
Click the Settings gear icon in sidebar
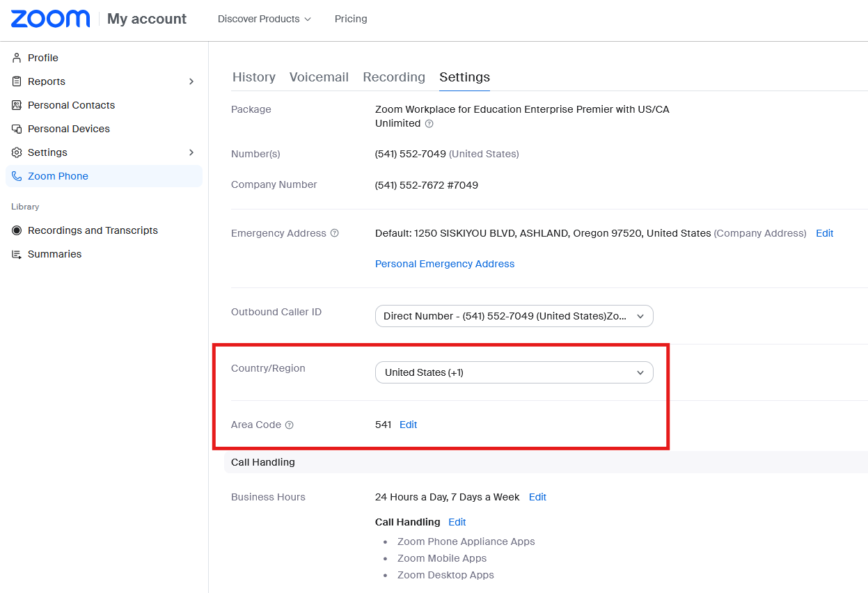tap(17, 152)
